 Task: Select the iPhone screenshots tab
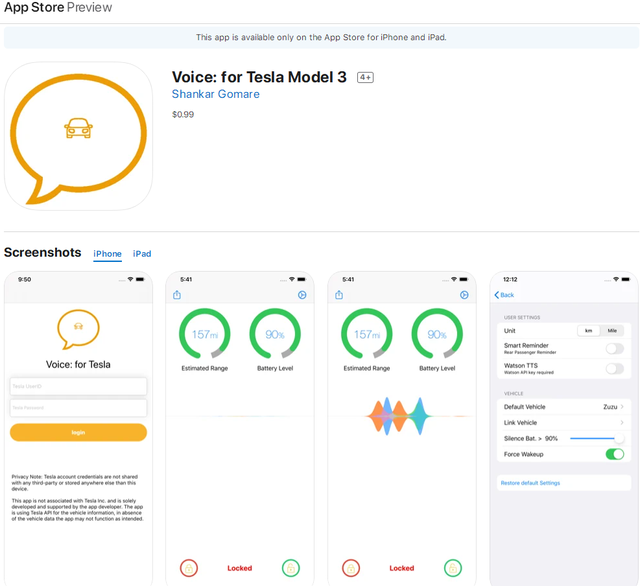click(x=107, y=254)
